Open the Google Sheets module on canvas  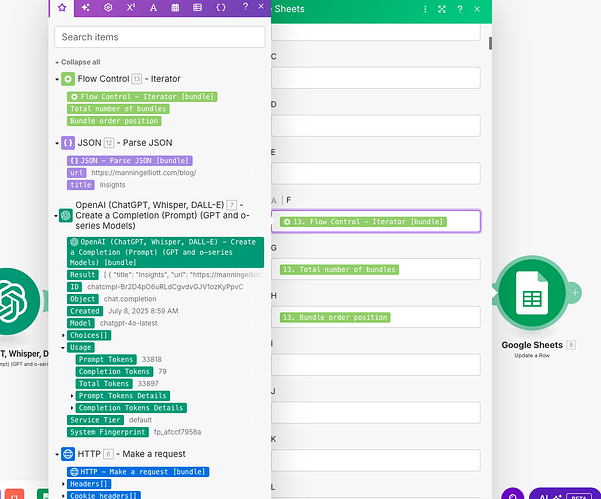[532, 293]
